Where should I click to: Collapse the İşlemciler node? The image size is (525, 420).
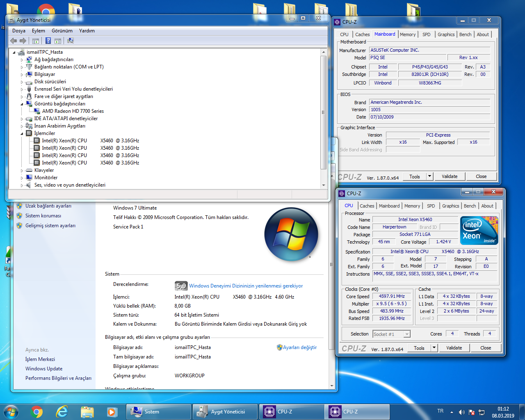click(x=22, y=134)
